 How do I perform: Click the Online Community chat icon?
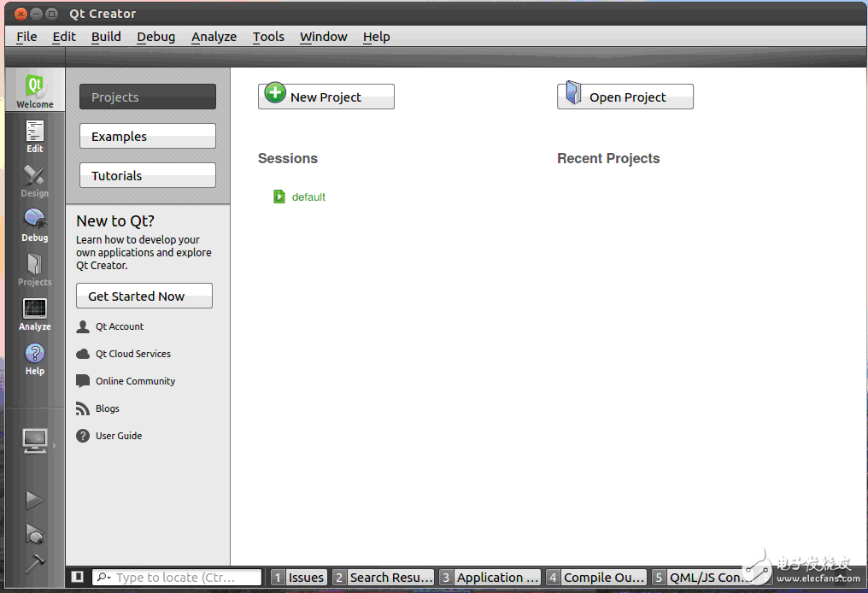click(x=83, y=381)
